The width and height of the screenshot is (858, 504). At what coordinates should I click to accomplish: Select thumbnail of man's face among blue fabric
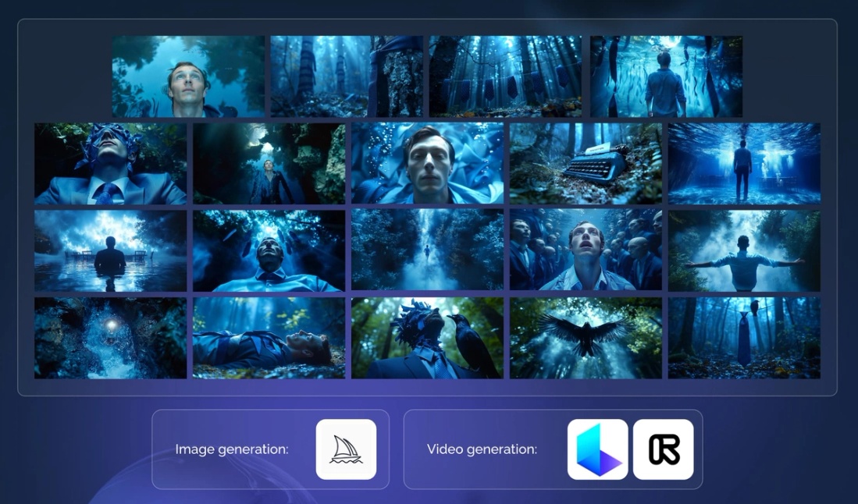pyautogui.click(x=427, y=163)
